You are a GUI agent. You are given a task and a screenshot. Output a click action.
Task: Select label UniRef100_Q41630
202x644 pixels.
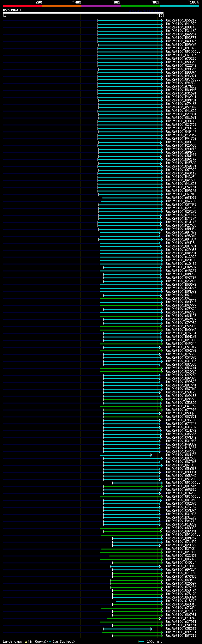point(181,180)
